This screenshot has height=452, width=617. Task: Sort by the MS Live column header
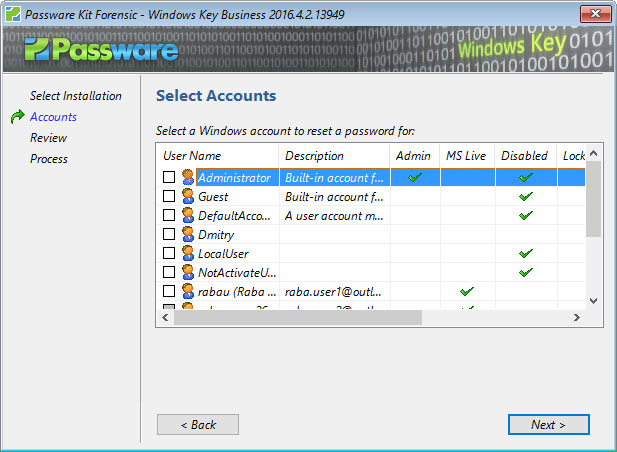tap(467, 156)
